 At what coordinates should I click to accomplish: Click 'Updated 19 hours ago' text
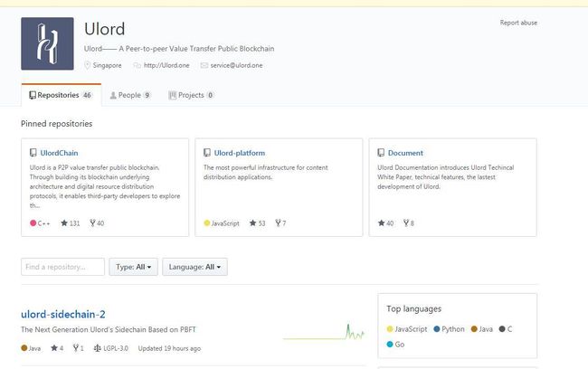click(169, 348)
